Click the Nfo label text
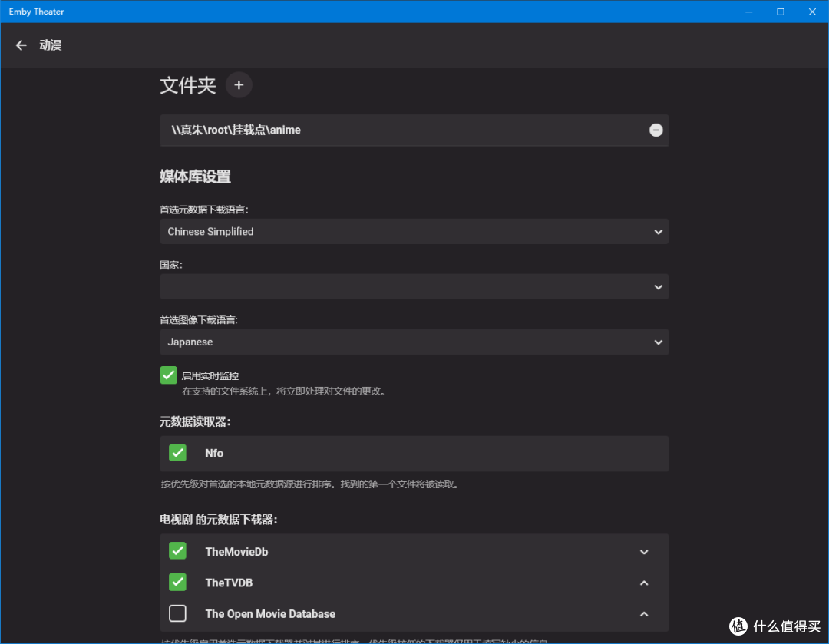Image resolution: width=829 pixels, height=644 pixels. [x=214, y=453]
